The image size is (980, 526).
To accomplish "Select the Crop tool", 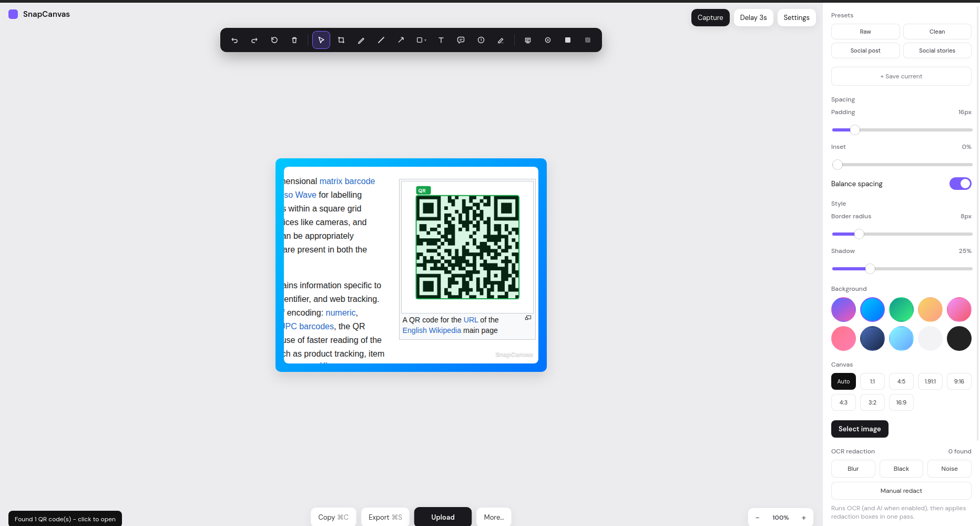I will [x=341, y=40].
